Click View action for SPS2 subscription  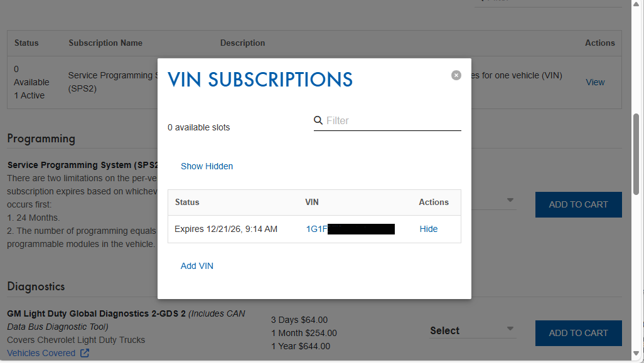(x=594, y=82)
